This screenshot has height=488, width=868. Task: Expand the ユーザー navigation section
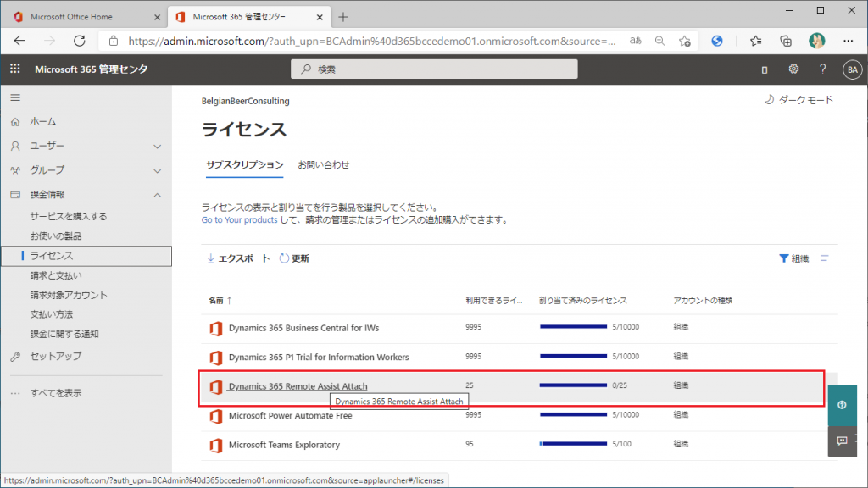(x=86, y=146)
